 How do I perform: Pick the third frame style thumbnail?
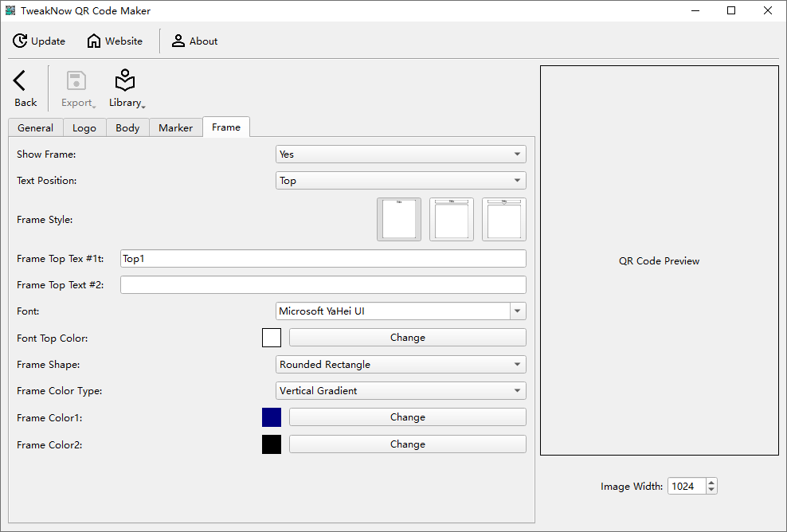tap(504, 219)
